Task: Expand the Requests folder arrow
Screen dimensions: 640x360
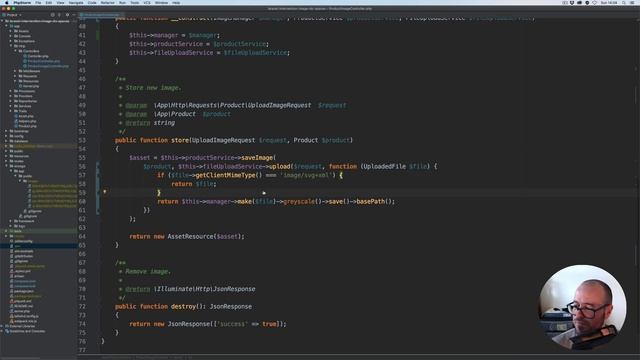Action: (x=16, y=76)
